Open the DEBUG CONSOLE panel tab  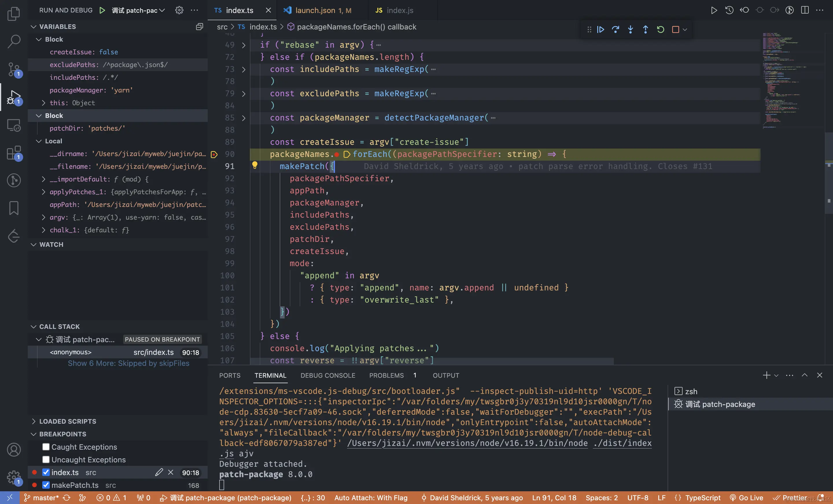pos(328,375)
